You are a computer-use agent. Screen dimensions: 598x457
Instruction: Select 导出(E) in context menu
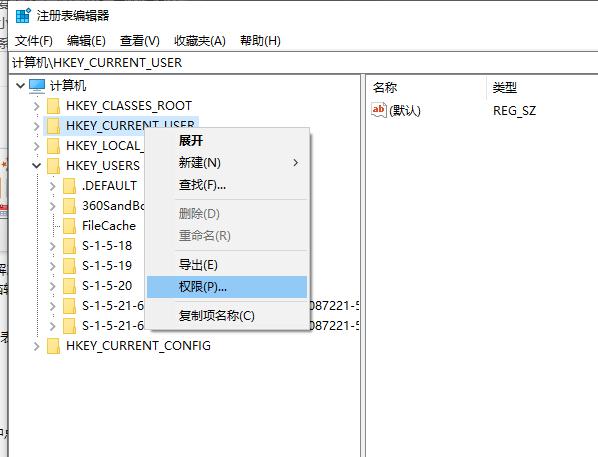pos(227,264)
